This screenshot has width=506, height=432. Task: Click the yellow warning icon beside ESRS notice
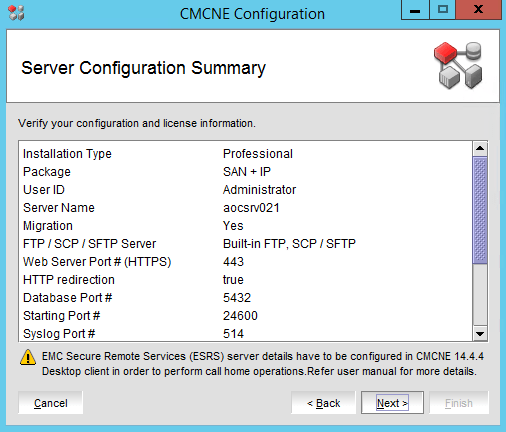click(x=28, y=358)
